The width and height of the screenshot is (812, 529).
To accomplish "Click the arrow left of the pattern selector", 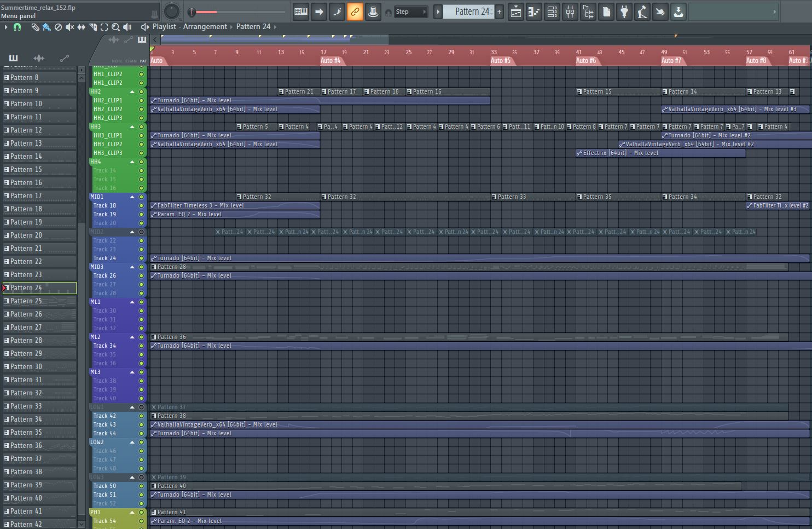I will [x=438, y=12].
